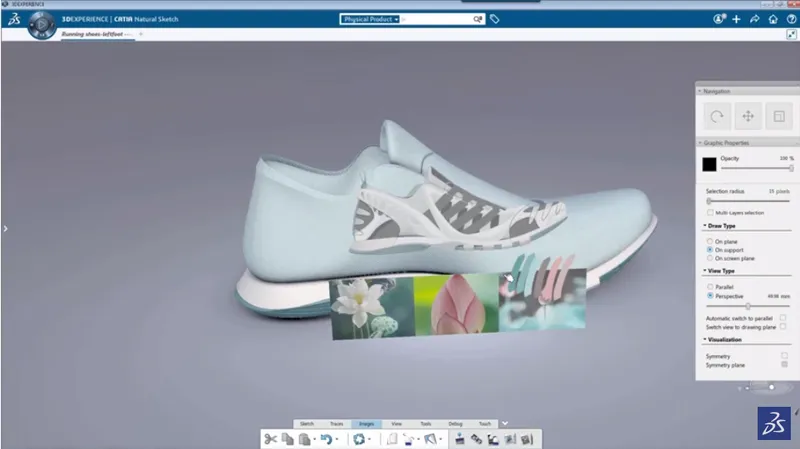
Task: Click the crop image tool icon
Action: click(493, 439)
